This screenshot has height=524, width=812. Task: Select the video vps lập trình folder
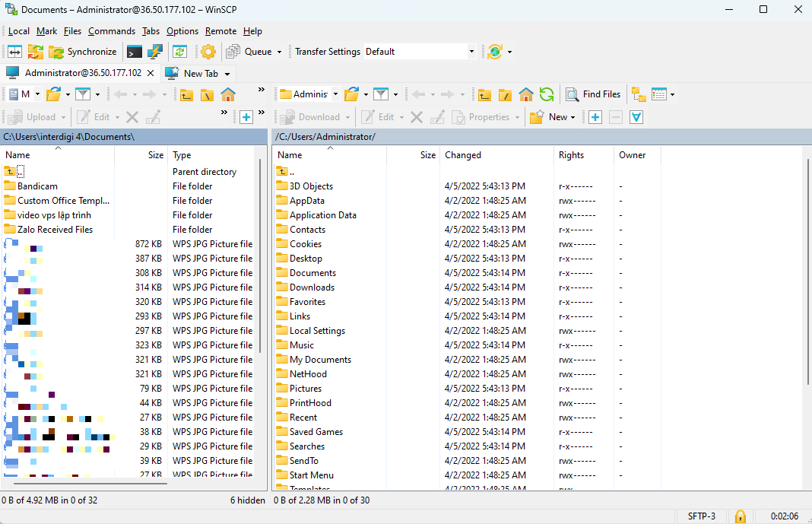(55, 215)
